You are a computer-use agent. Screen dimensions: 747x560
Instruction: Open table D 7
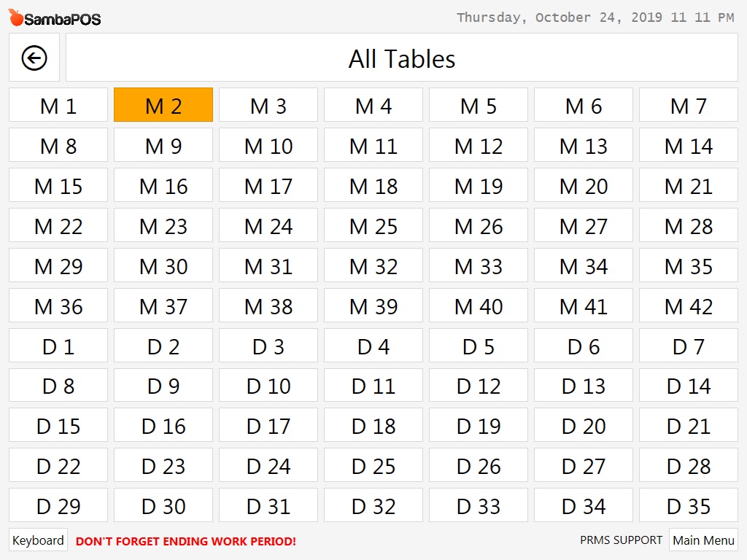pos(688,346)
